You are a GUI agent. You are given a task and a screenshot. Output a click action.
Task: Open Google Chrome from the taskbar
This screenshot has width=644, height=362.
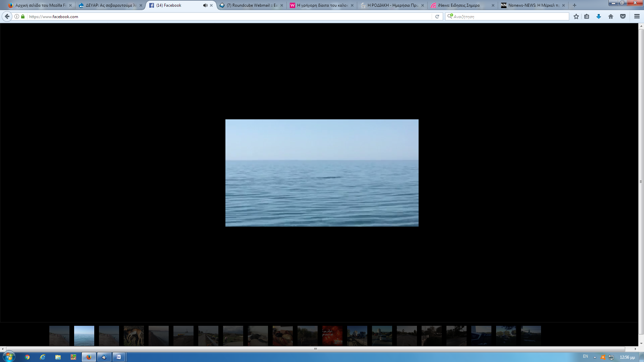27,357
